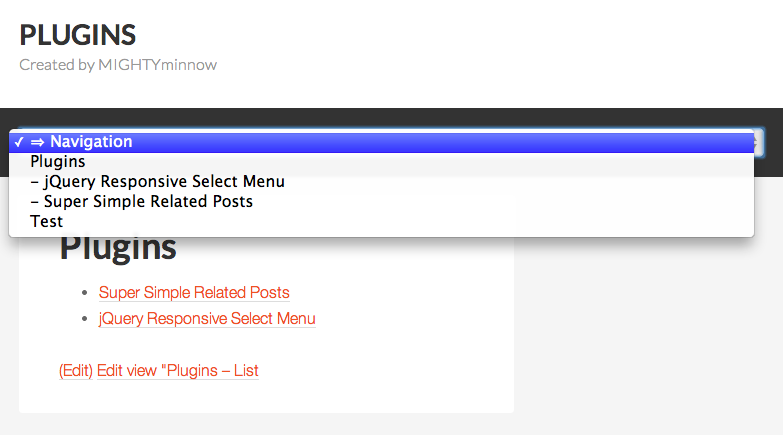This screenshot has width=783, height=435.
Task: Click the Created by MIGHTYminnow tagline
Action: 118,65
